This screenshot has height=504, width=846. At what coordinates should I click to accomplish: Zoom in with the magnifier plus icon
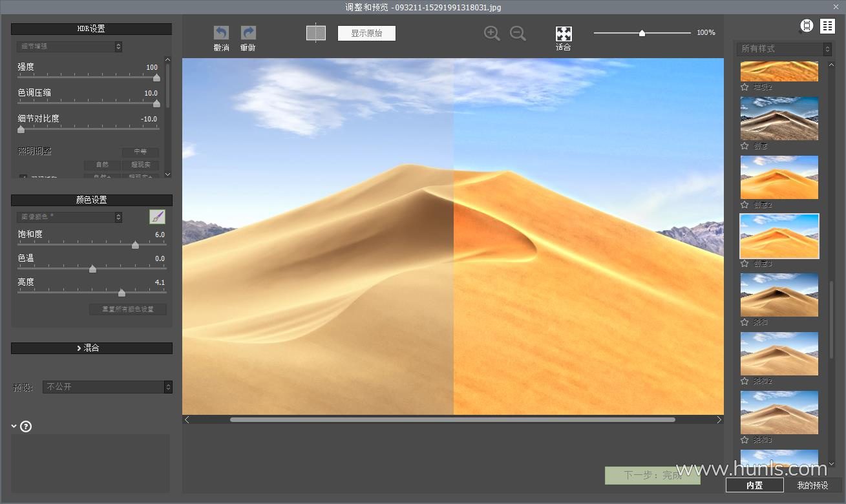tap(492, 34)
